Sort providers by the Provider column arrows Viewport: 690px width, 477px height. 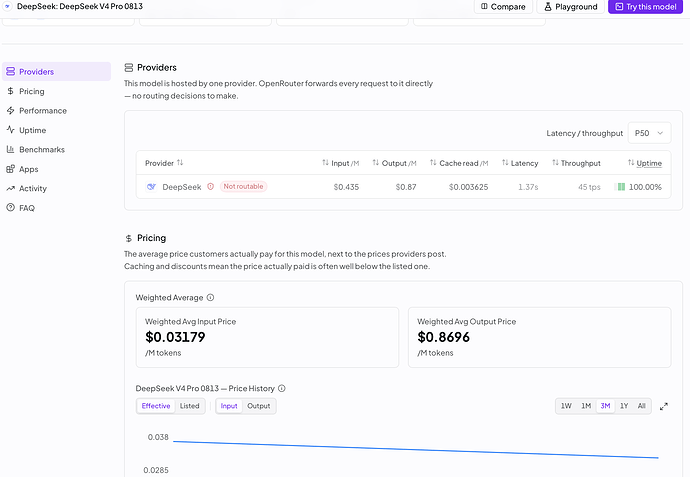click(180, 163)
